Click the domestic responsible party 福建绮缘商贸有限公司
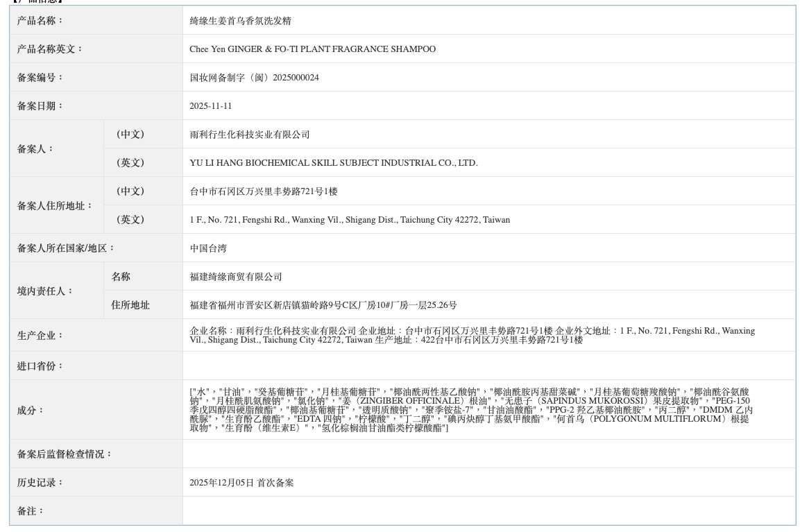Image resolution: width=809 pixels, height=532 pixels. (236, 277)
